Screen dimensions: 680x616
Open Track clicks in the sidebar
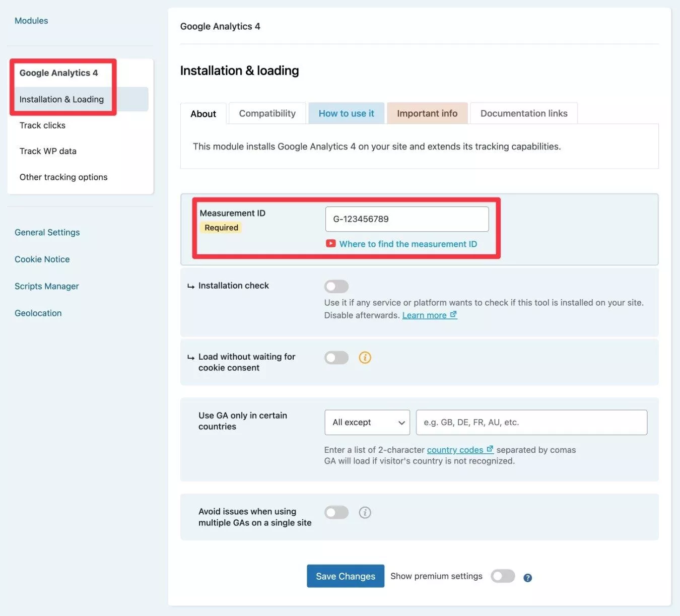(42, 125)
